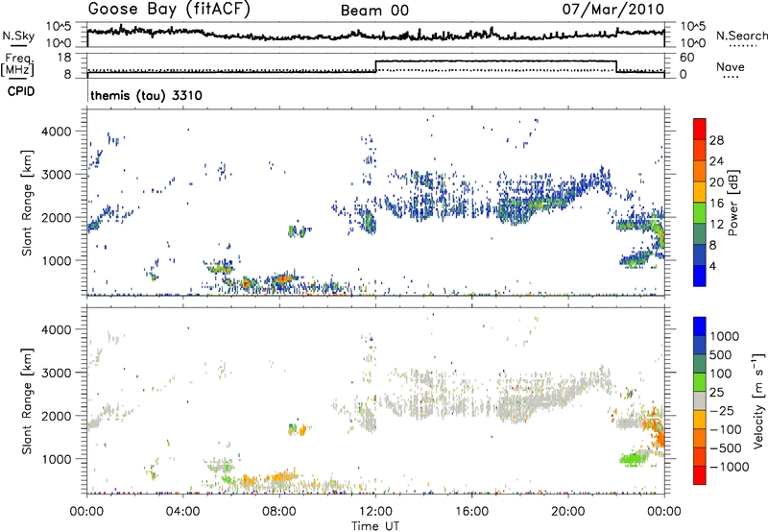
Task: Pick the bright blue bottom Power colorbar segment
Action: point(700,276)
